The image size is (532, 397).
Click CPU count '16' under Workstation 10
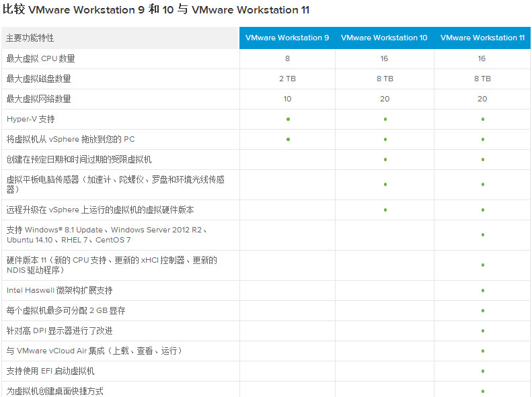pyautogui.click(x=384, y=58)
